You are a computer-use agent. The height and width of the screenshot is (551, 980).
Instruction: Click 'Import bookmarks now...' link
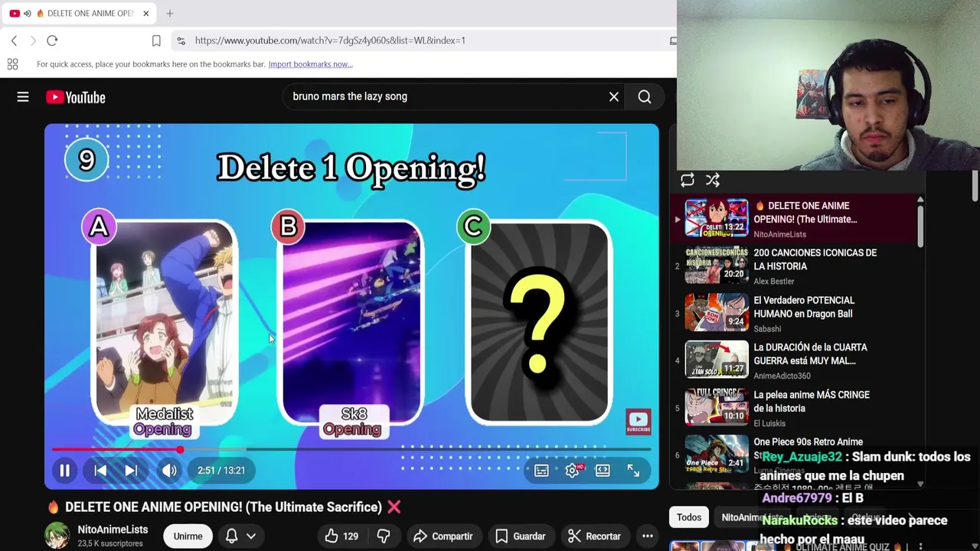tap(310, 64)
